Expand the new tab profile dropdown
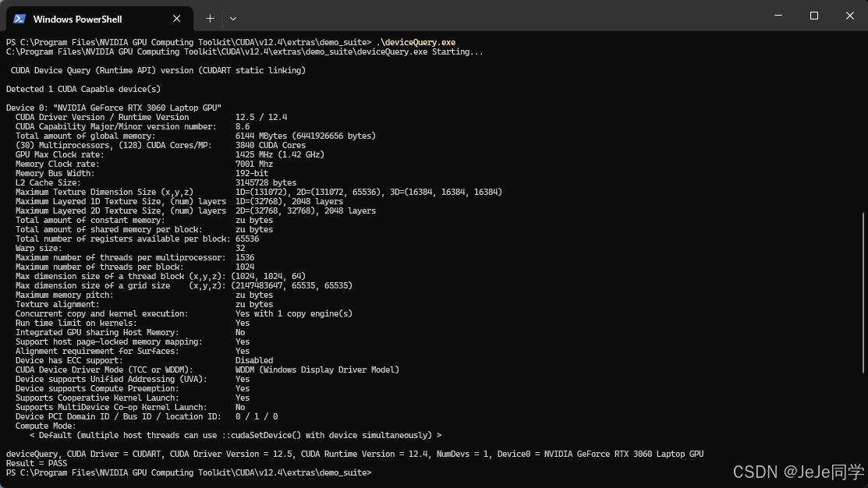868x488 pixels. pyautogui.click(x=233, y=19)
